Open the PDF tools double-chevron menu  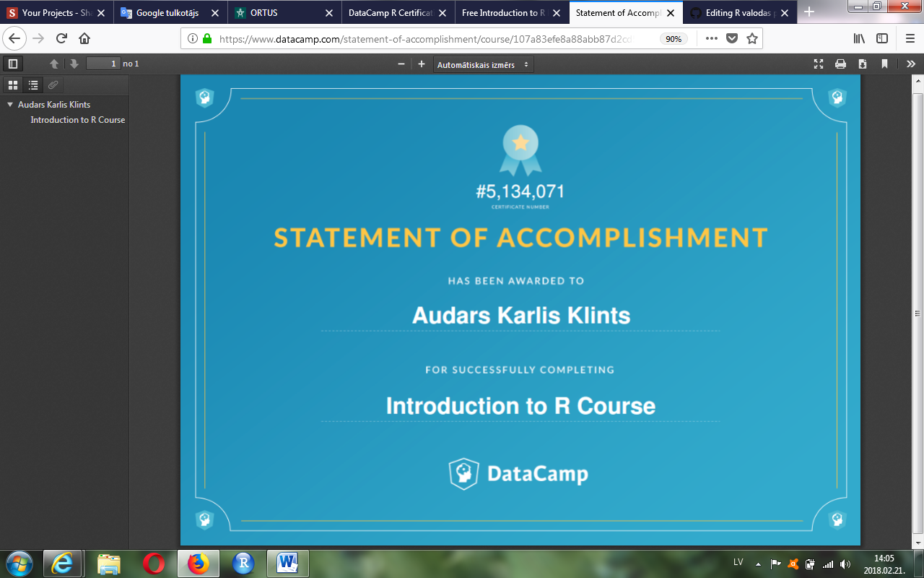tap(911, 64)
